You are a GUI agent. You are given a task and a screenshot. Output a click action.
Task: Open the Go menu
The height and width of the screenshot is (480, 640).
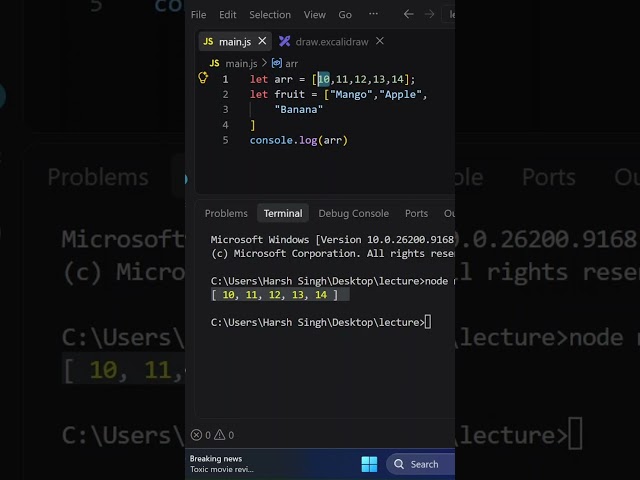(x=345, y=15)
